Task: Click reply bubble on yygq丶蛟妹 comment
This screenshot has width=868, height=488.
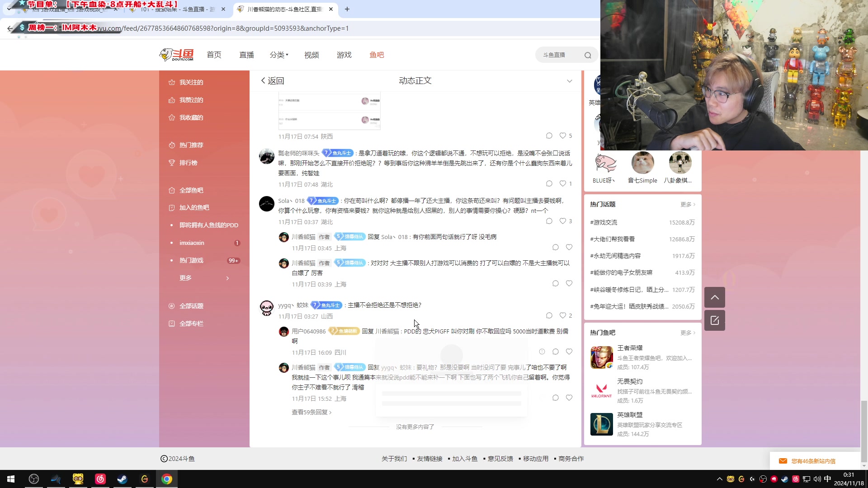Action: tap(549, 315)
